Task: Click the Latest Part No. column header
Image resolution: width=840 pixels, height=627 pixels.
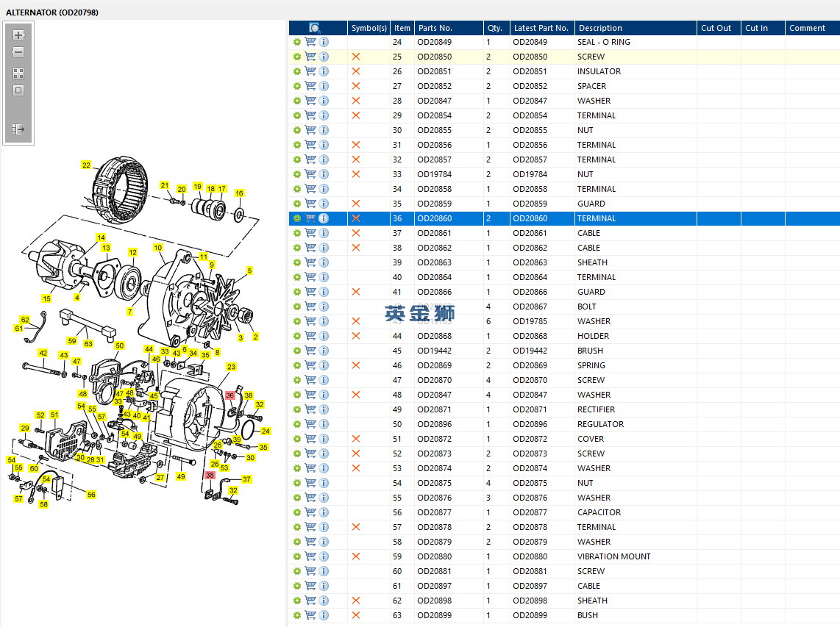Action: [x=541, y=28]
